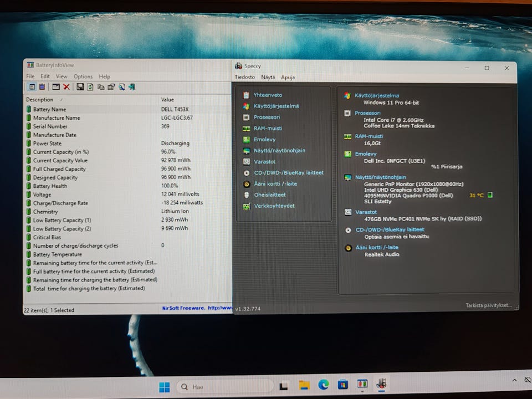
Task: Click Tarkista päivitykset link in Speccy
Action: (x=489, y=305)
